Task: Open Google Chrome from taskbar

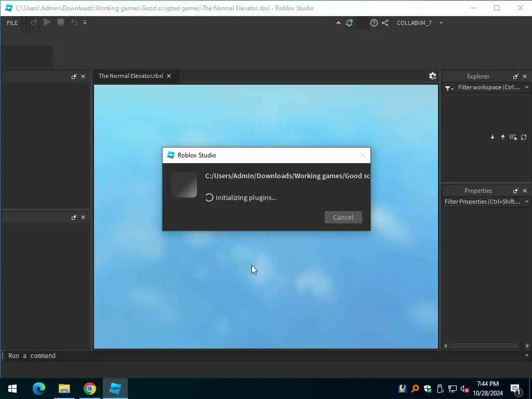Action: point(89,389)
